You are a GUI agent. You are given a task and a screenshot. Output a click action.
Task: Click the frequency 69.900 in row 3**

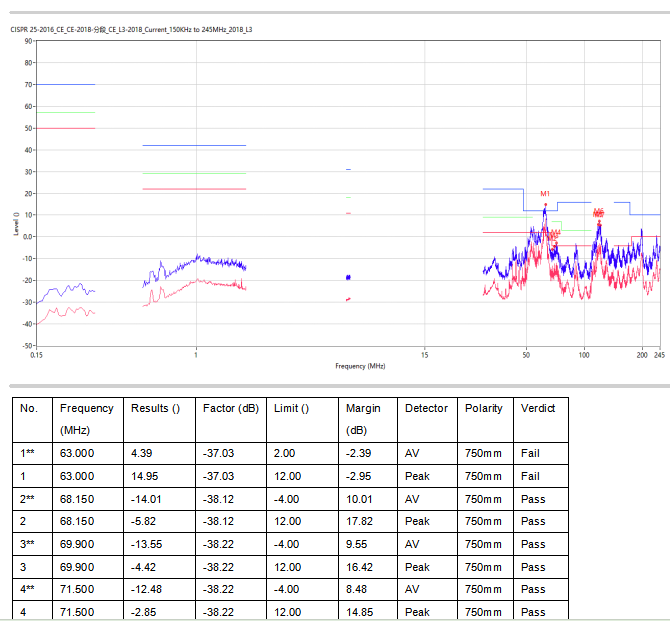[x=77, y=544]
